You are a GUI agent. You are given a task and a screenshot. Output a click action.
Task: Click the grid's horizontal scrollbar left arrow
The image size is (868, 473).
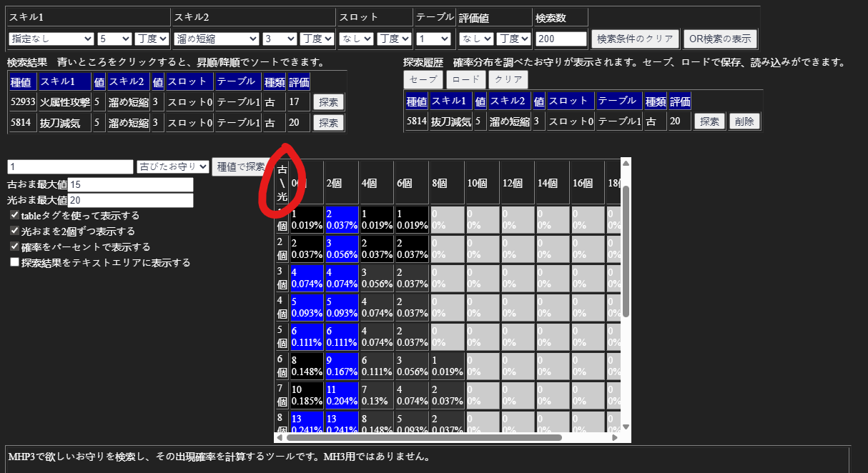[x=280, y=437]
